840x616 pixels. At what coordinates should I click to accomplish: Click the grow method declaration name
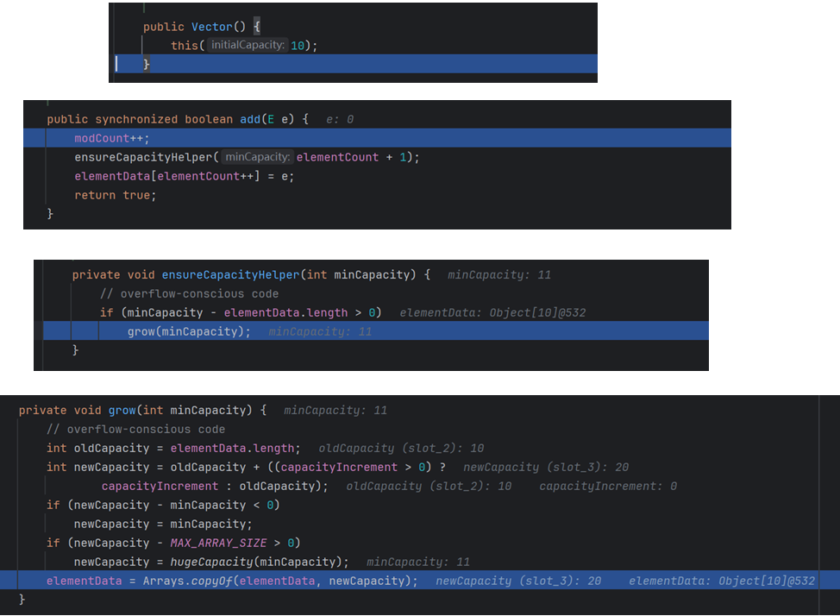[x=122, y=411]
